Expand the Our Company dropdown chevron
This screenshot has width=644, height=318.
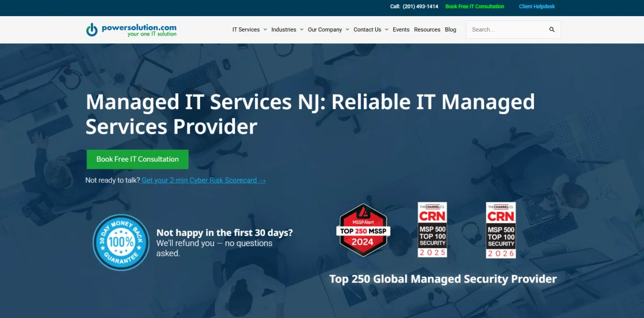[347, 29]
